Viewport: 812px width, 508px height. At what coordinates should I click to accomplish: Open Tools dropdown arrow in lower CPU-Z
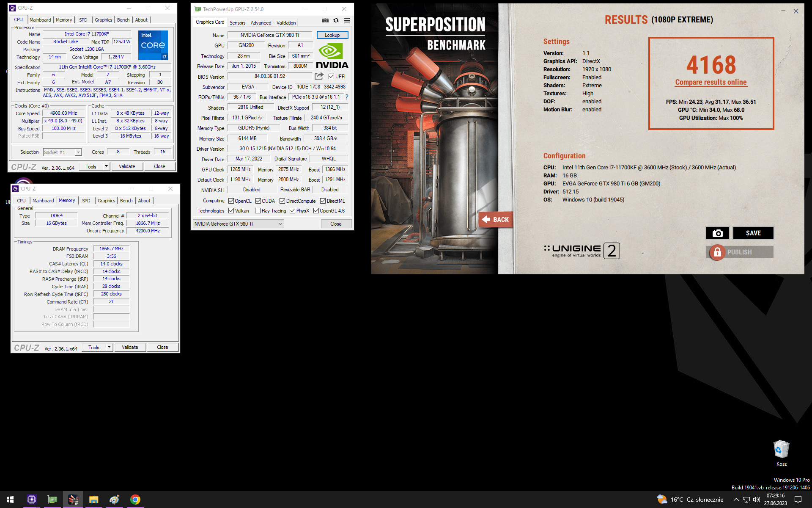click(x=110, y=347)
